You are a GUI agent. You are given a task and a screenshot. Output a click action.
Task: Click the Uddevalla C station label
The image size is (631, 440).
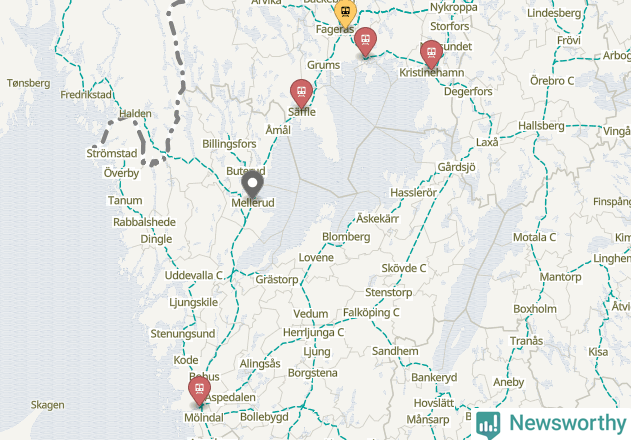194,275
